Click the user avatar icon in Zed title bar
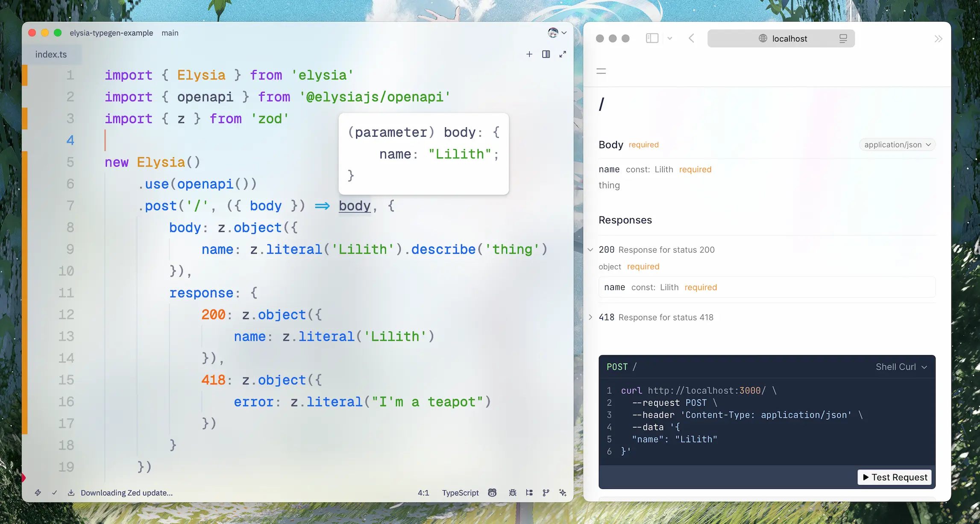This screenshot has width=980, height=524. click(553, 32)
